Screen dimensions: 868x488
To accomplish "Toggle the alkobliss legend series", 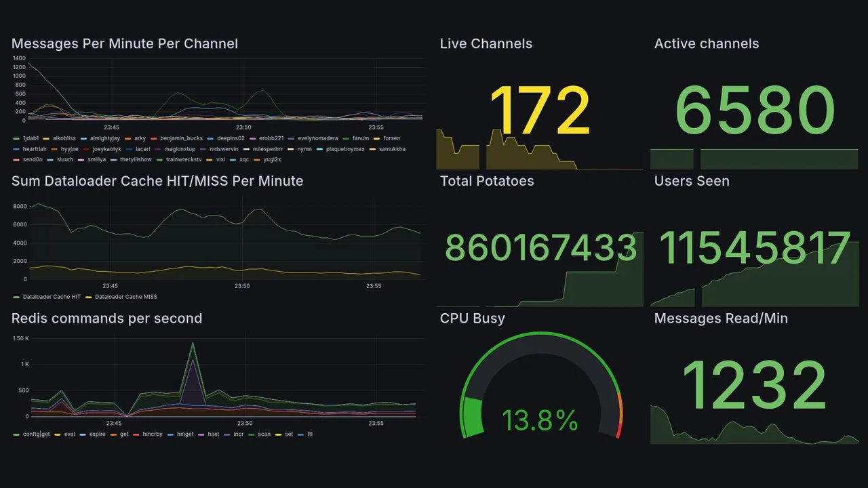I will coord(64,138).
